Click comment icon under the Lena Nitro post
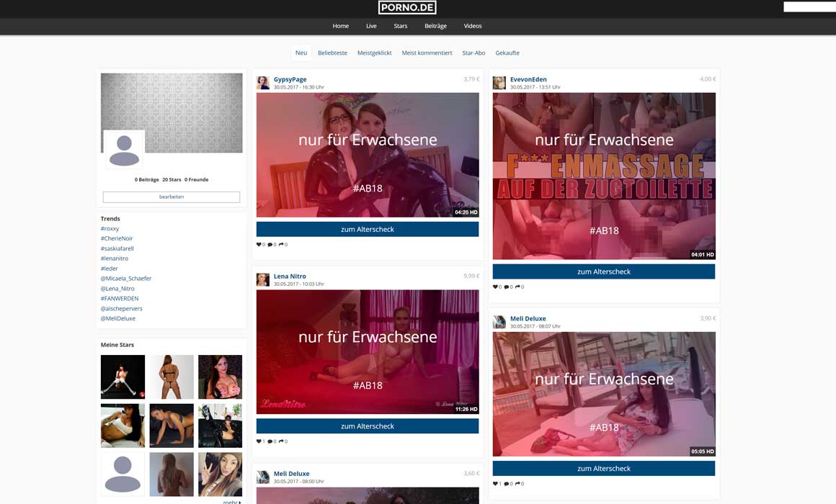Image resolution: width=836 pixels, height=504 pixels. [270, 441]
